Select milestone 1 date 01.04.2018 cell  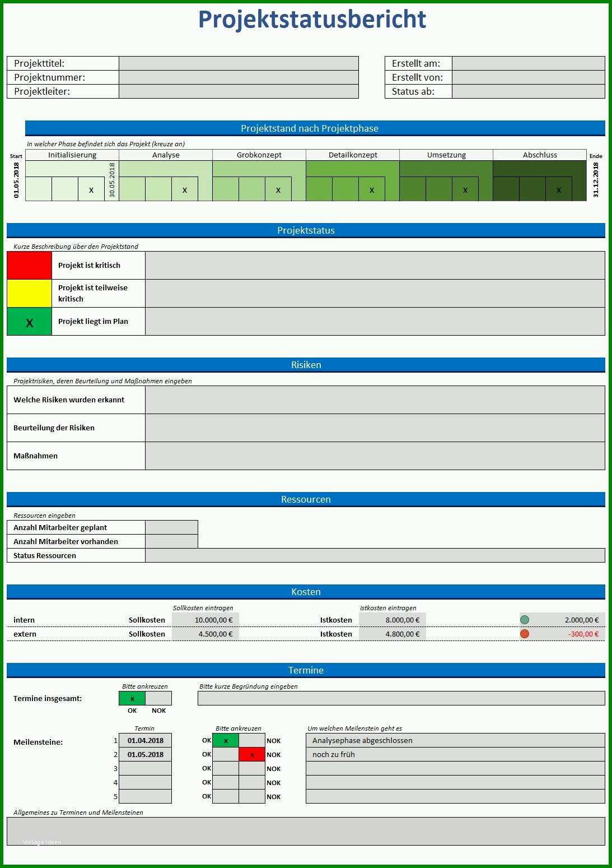pyautogui.click(x=146, y=740)
